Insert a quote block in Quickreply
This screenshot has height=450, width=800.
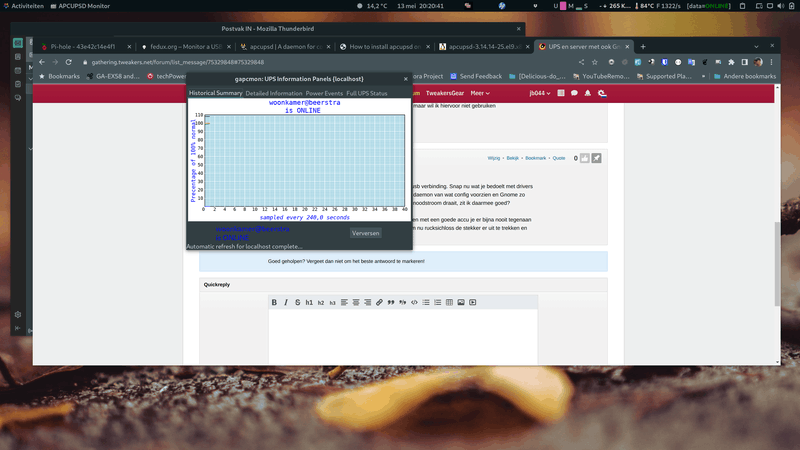tap(391, 303)
